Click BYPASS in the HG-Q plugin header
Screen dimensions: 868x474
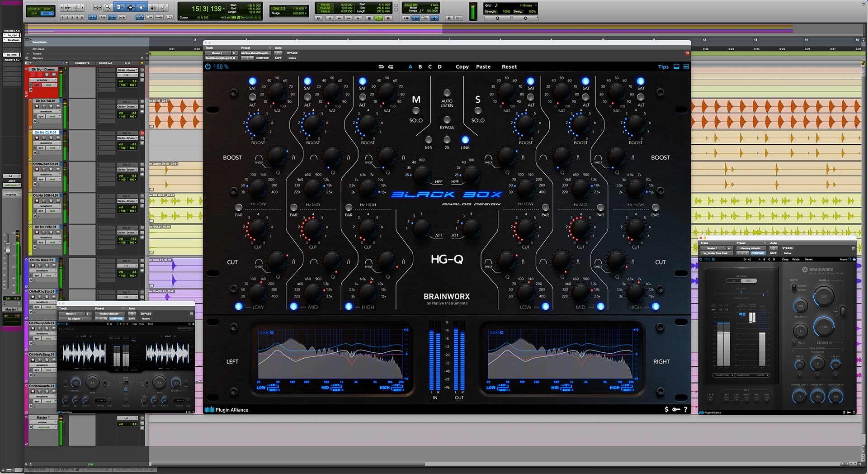click(292, 53)
